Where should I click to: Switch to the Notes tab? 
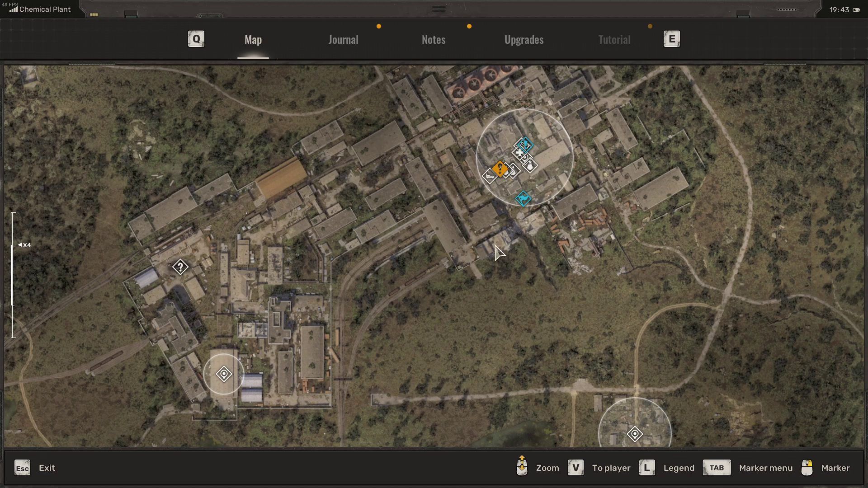(433, 40)
